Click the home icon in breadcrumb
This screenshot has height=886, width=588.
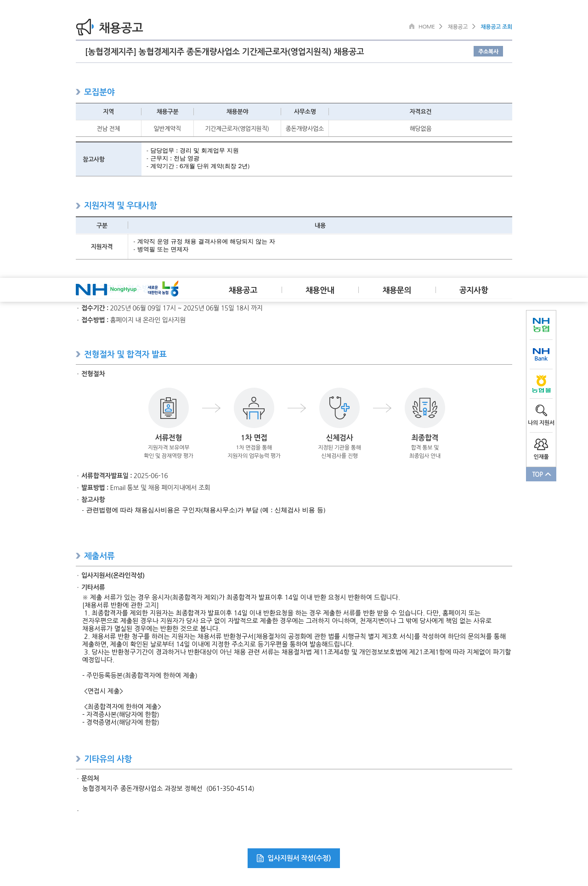[x=412, y=27]
